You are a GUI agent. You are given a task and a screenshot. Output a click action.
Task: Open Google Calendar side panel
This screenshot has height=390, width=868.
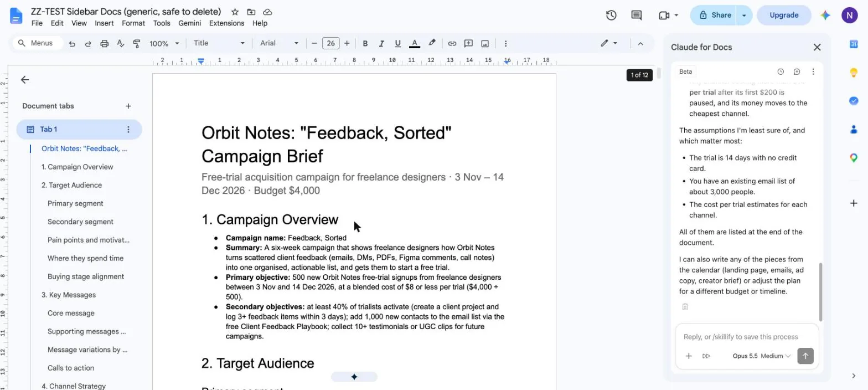click(x=854, y=44)
